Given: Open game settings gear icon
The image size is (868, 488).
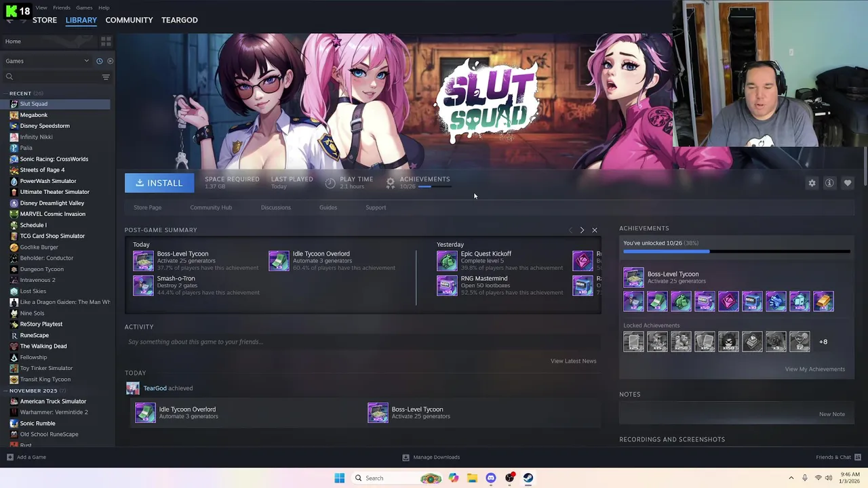Looking at the screenshot, I should coord(812,183).
